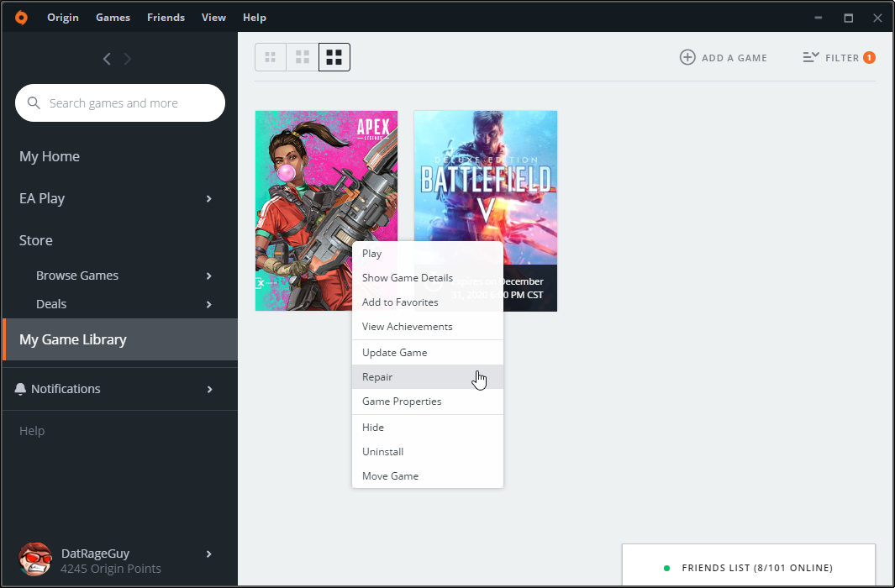895x588 pixels.
Task: Click the Origin logo icon
Action: (21, 18)
